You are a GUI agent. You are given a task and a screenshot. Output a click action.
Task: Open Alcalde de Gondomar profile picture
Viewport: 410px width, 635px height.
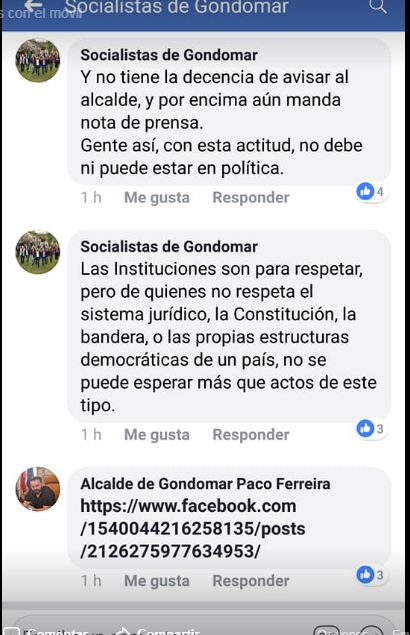pos(38,489)
